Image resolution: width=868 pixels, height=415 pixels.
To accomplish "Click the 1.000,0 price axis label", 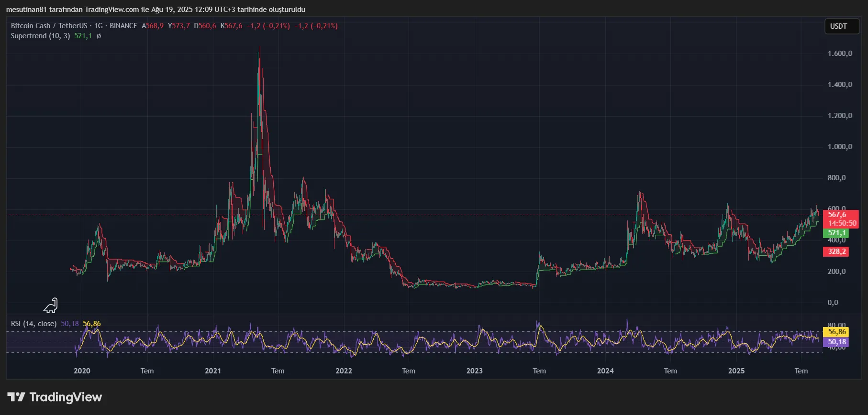I will click(x=840, y=147).
